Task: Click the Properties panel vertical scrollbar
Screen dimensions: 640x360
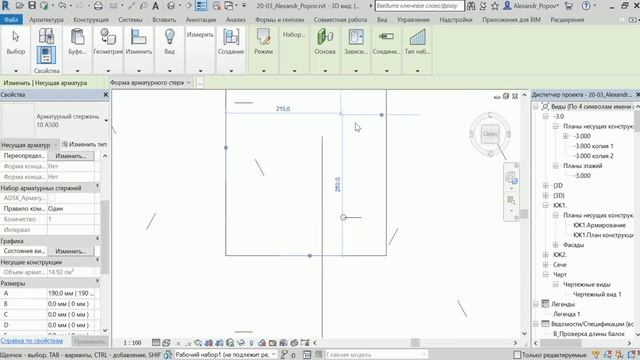Action: [105, 237]
